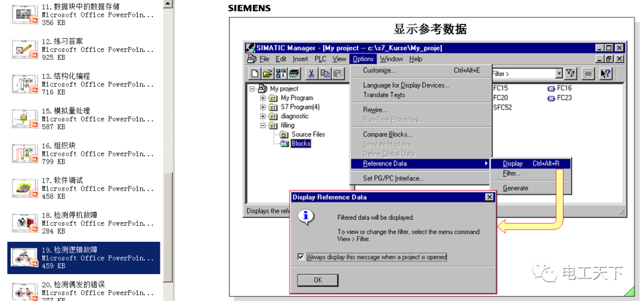Click the Open project toolbar icon
The width and height of the screenshot is (644, 301).
coord(268,74)
